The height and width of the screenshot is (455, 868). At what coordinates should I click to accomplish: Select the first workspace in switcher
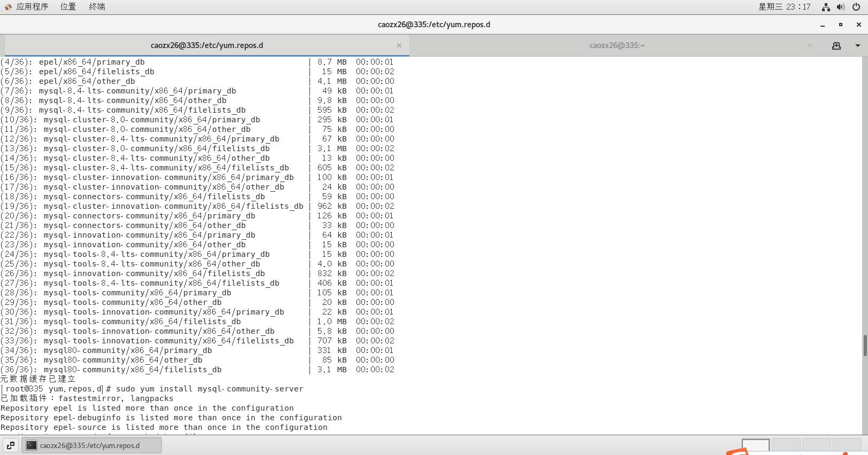(x=756, y=445)
